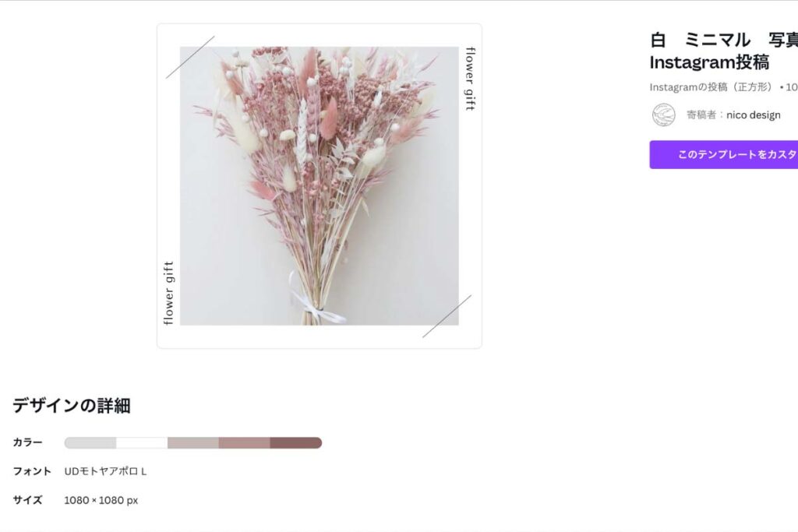
Task: Choose the dusty rose color swatch
Action: click(x=245, y=443)
